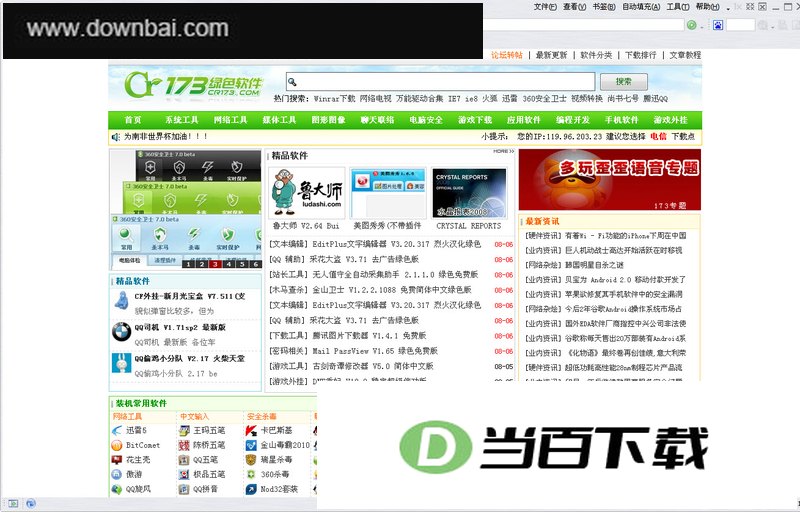This screenshot has height=512, width=800.
Task: Open the 书签(B) menu
Action: pyautogui.click(x=604, y=7)
